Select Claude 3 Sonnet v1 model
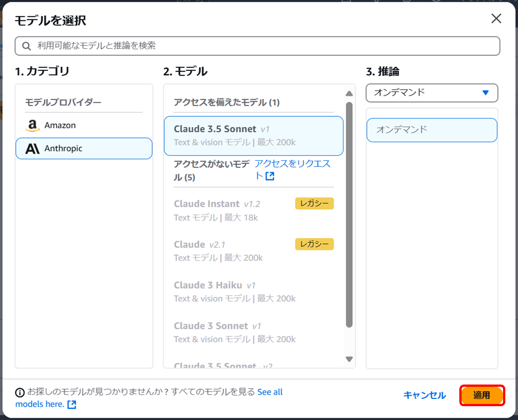The height and width of the screenshot is (420, 518). 254,332
